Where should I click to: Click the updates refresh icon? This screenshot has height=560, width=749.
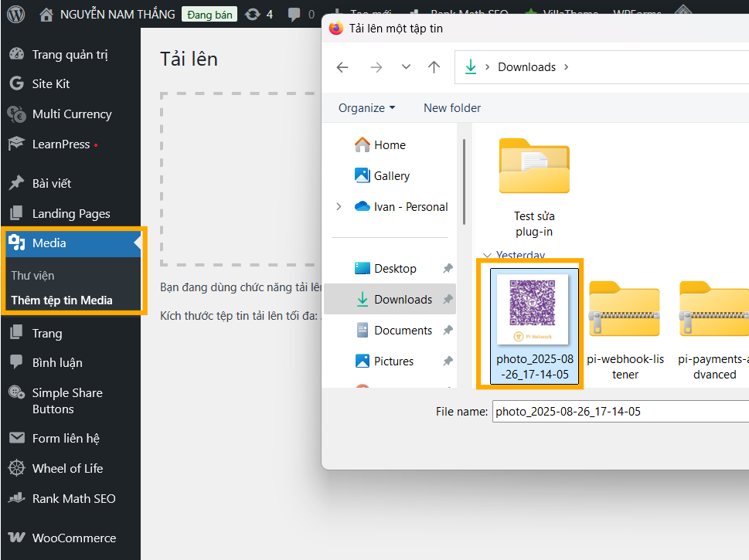(x=252, y=15)
